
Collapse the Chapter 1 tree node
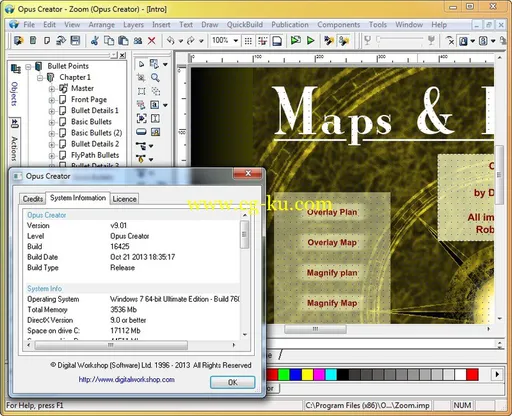click(x=40, y=78)
